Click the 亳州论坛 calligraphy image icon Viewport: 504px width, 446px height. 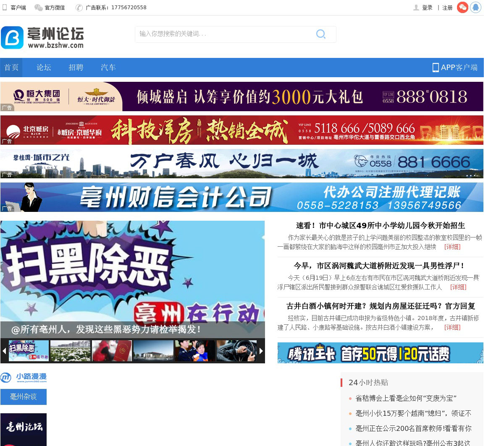pos(24,430)
